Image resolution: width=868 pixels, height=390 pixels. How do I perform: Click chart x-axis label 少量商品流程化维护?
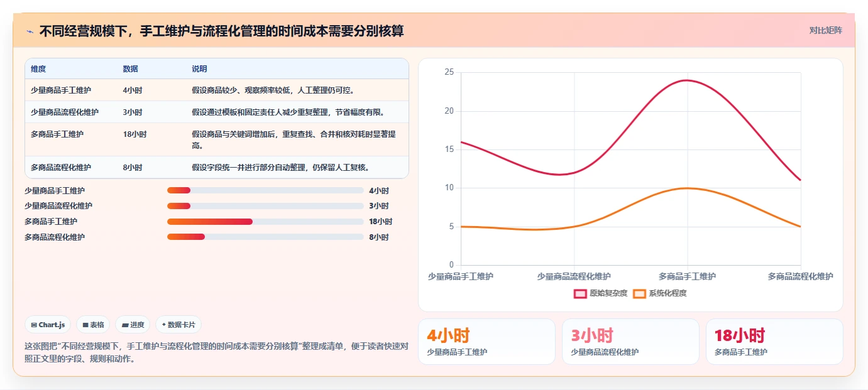574,276
